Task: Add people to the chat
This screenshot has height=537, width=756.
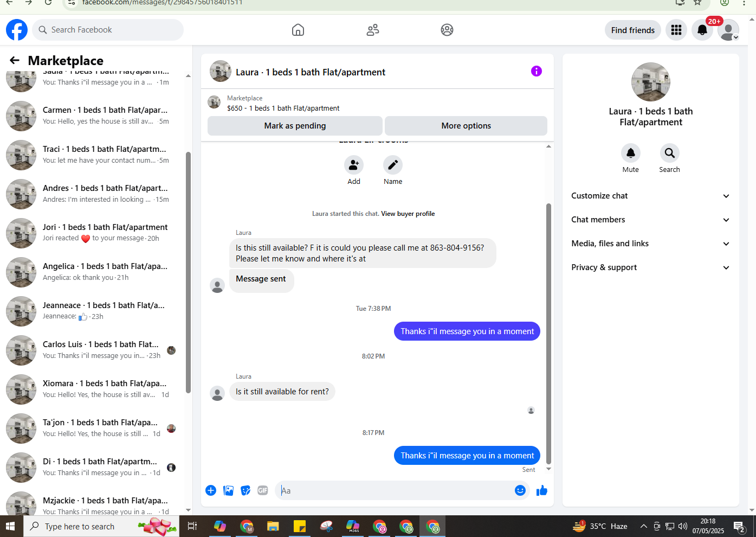Action: coord(354,165)
